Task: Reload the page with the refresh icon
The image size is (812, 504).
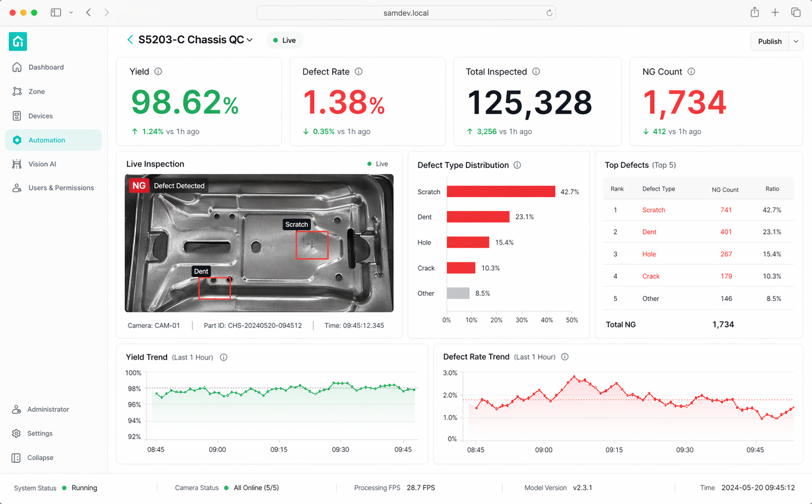Action: [549, 13]
